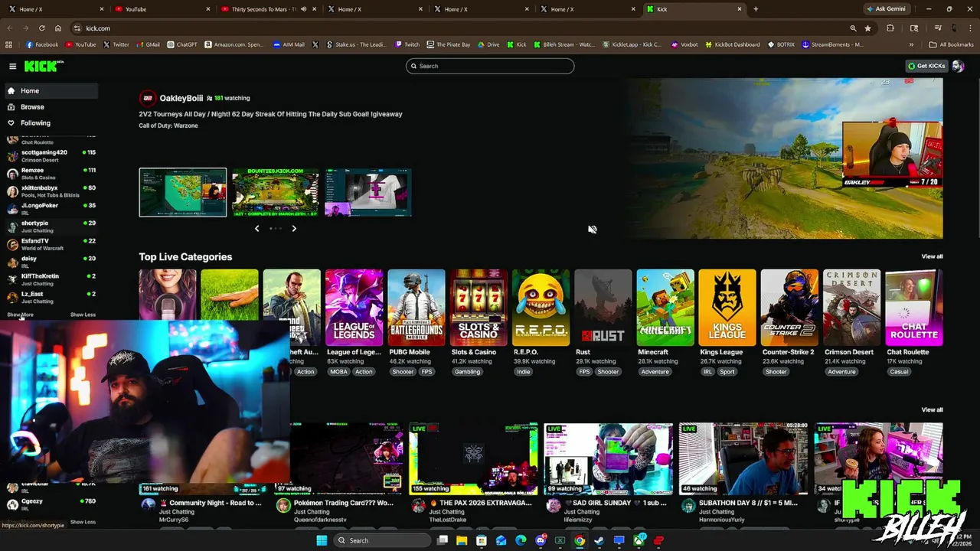Viewport: 980px width, 551px height.
Task: Open shortypie in followed channels
Action: [x=51, y=226]
